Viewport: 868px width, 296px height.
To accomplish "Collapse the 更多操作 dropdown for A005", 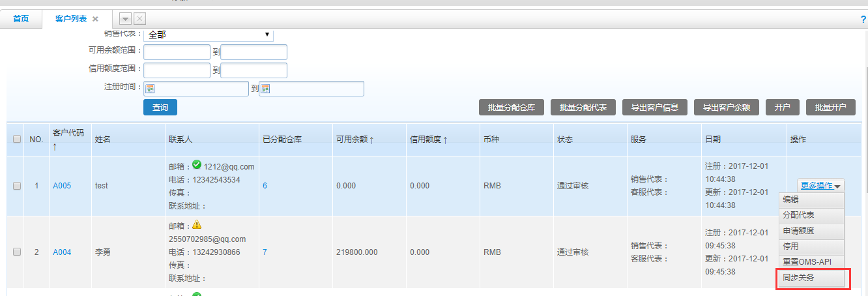I will [820, 186].
